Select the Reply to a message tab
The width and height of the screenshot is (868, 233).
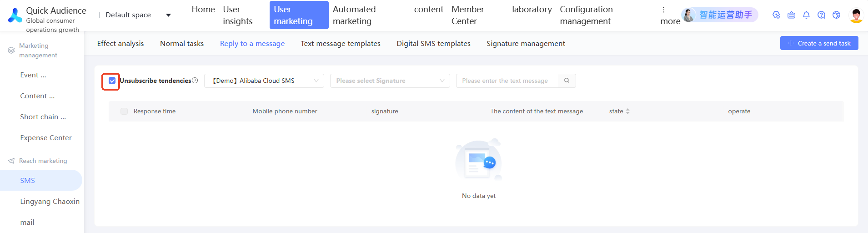click(252, 43)
